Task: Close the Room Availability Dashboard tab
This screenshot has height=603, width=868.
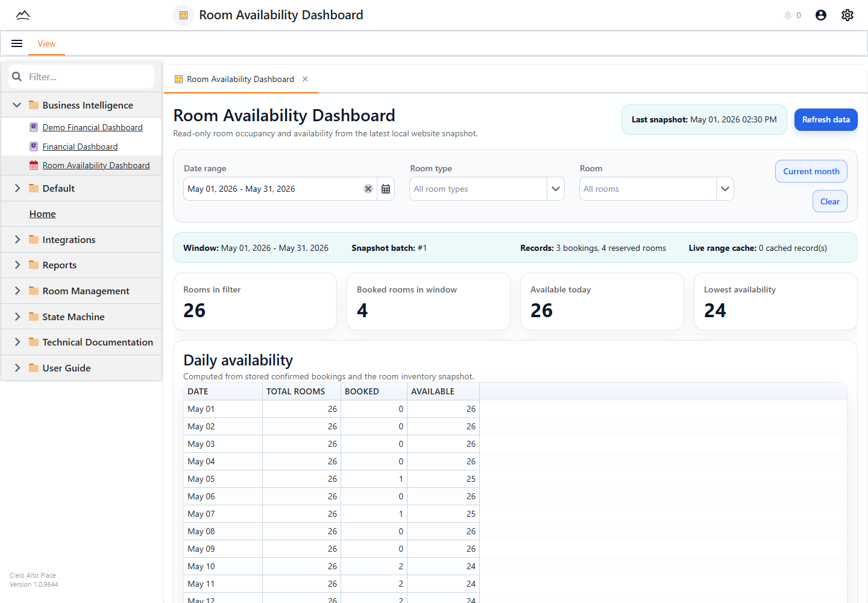Action: 305,79
